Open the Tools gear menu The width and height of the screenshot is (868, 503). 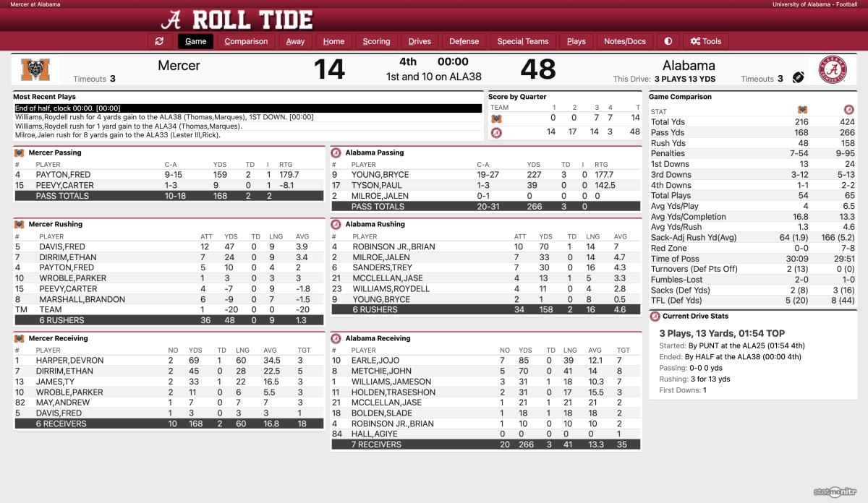coord(706,41)
